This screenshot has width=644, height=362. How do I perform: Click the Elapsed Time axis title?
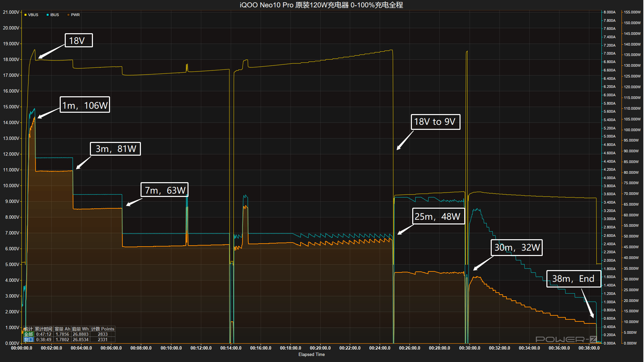pos(312,354)
